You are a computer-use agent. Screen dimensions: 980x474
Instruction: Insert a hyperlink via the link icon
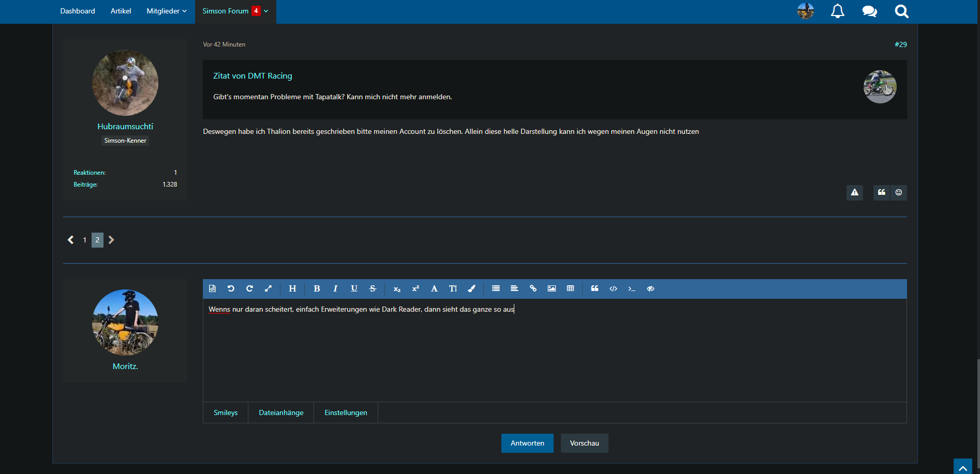coord(533,288)
